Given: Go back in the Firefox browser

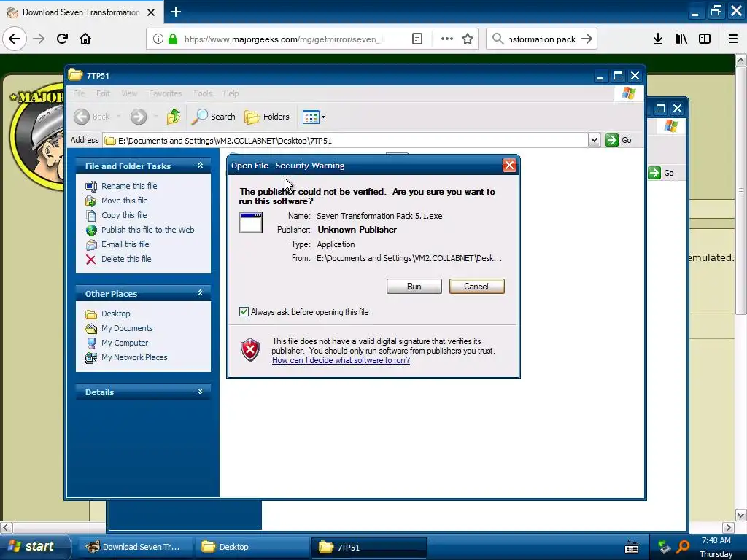Looking at the screenshot, I should click(x=15, y=39).
